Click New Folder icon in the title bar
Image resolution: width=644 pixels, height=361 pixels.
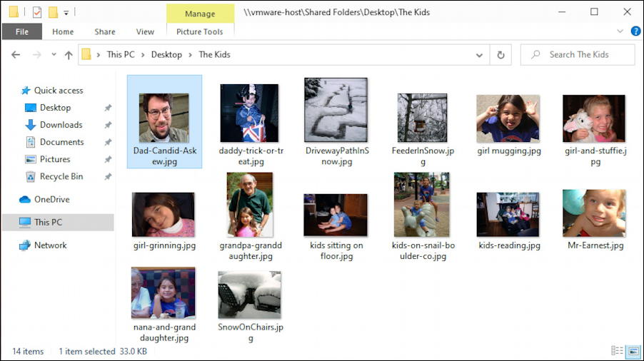[53, 12]
